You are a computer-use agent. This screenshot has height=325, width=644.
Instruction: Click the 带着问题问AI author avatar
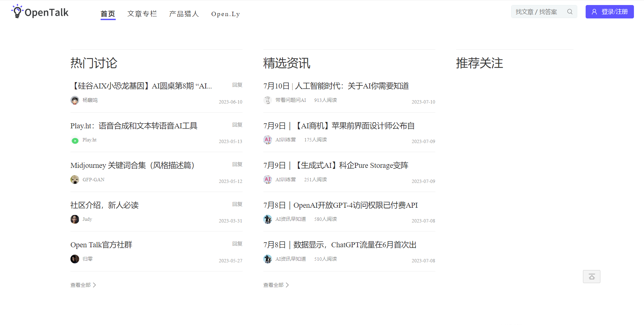[267, 100]
